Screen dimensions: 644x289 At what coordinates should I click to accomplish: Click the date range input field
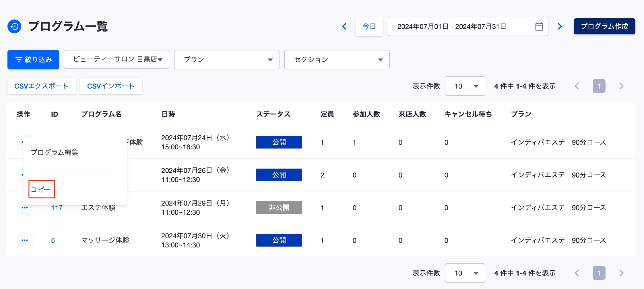pyautogui.click(x=459, y=26)
